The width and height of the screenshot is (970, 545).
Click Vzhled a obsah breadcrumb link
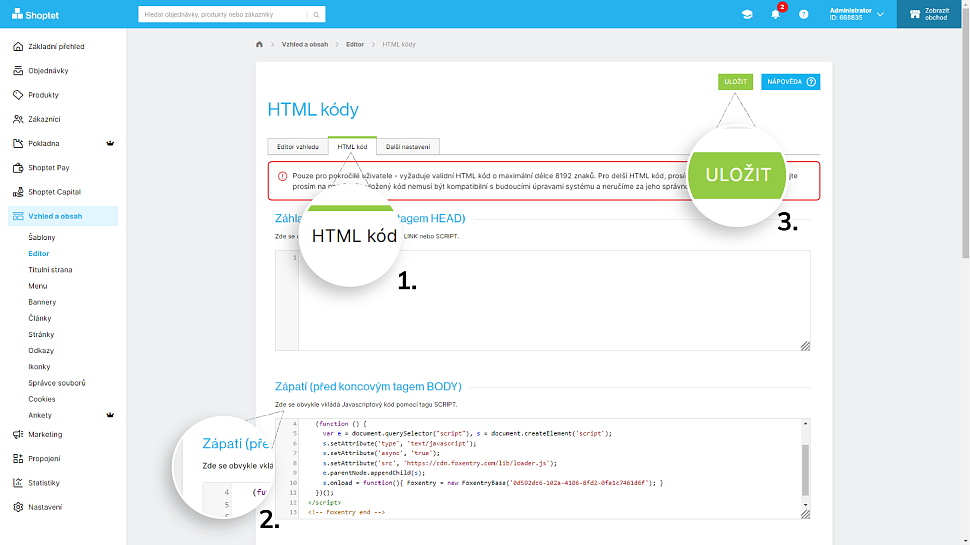tap(305, 45)
